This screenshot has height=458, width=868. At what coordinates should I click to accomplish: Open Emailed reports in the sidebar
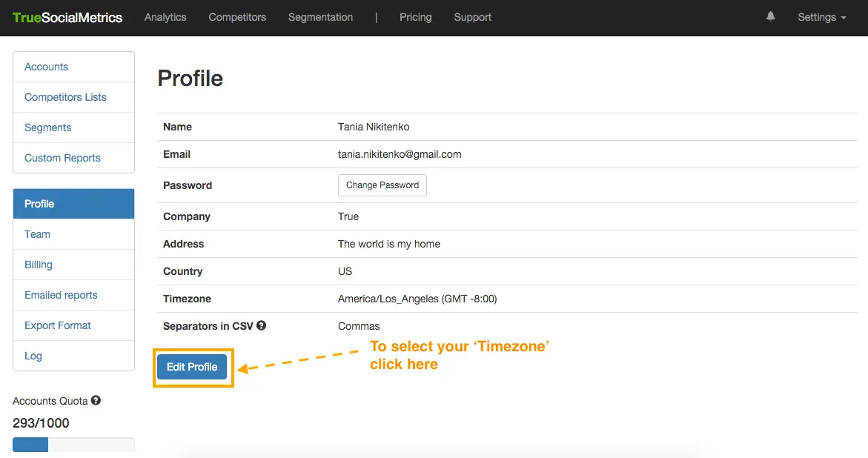61,295
